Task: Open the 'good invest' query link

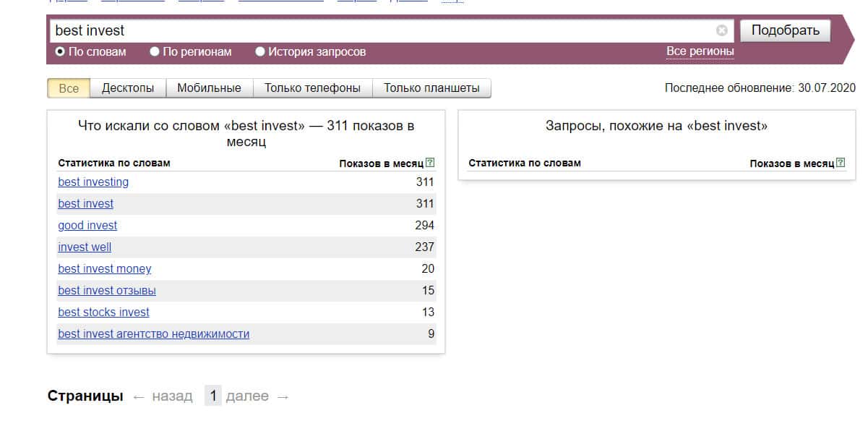Action: click(87, 225)
